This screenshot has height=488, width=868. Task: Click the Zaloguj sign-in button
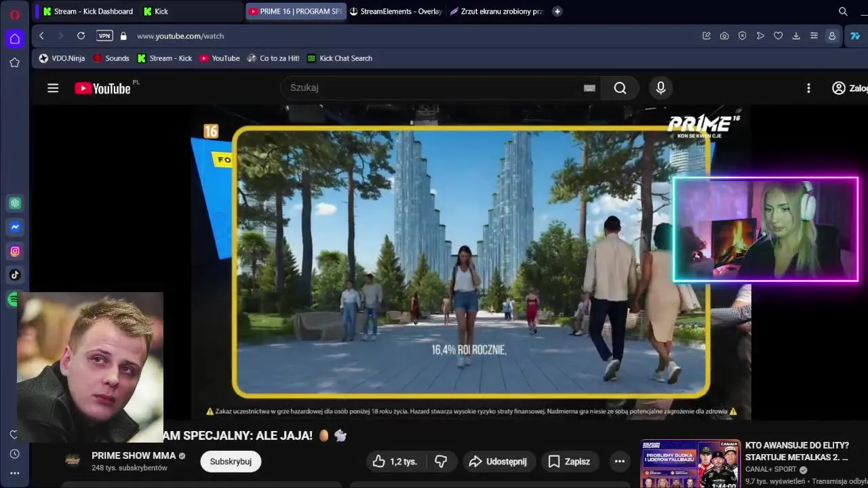(x=850, y=88)
